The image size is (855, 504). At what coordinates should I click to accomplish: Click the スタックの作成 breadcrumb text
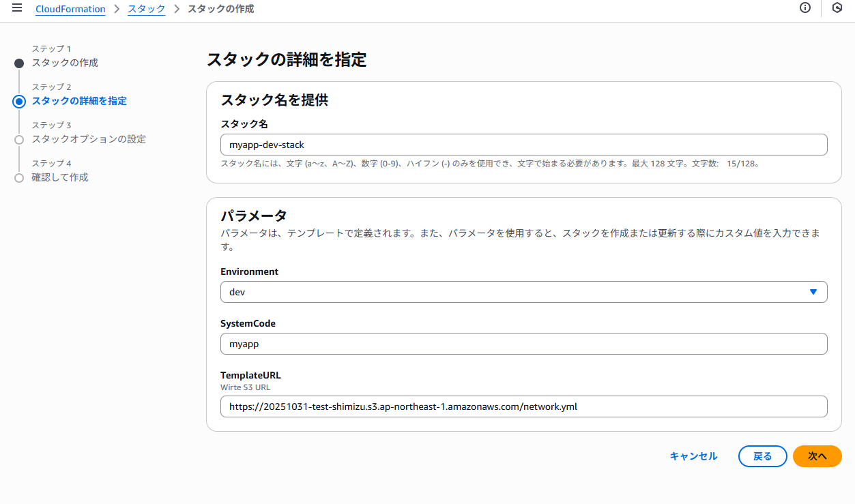[x=220, y=10]
